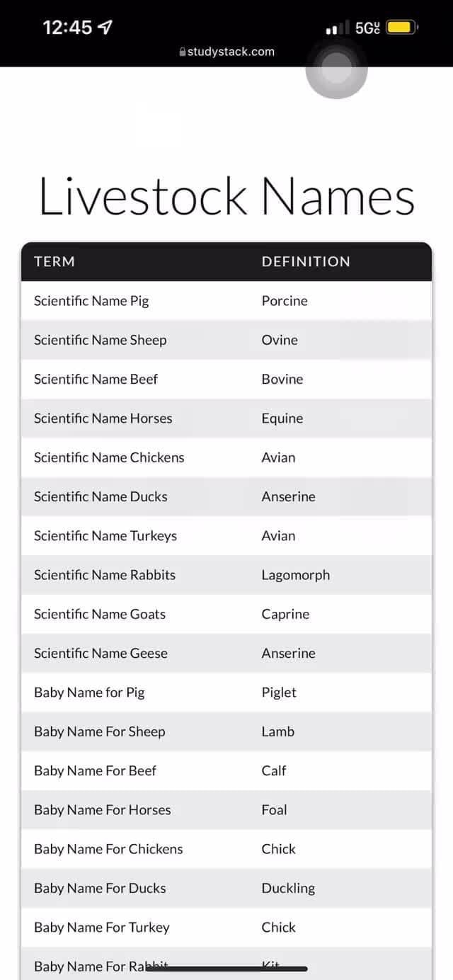Select the 'Lagomorph' definition cell
This screenshot has width=453, height=980.
295,574
